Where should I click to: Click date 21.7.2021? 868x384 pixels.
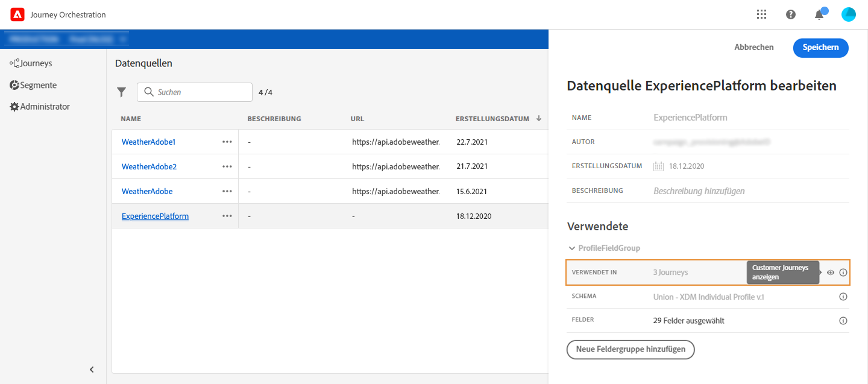[472, 166]
